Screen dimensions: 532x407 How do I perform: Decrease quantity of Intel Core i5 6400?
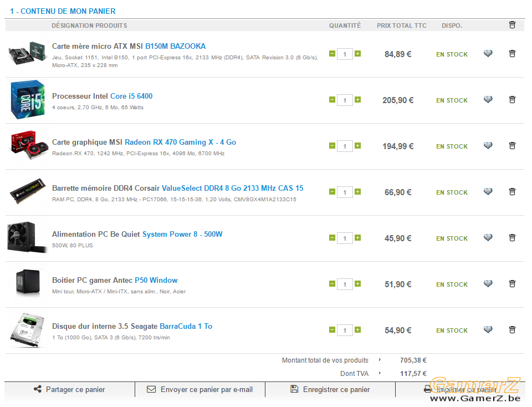pos(332,99)
